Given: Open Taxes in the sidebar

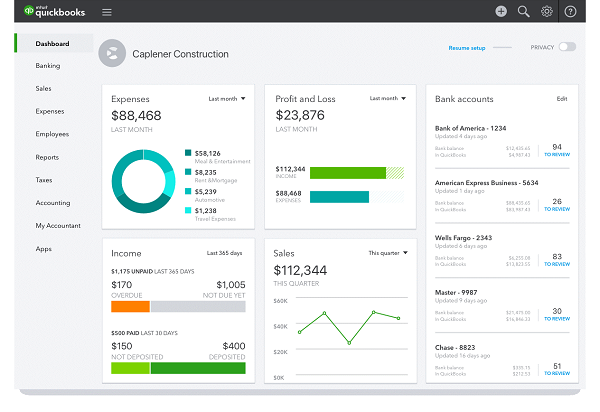Looking at the screenshot, I should pyautogui.click(x=44, y=180).
